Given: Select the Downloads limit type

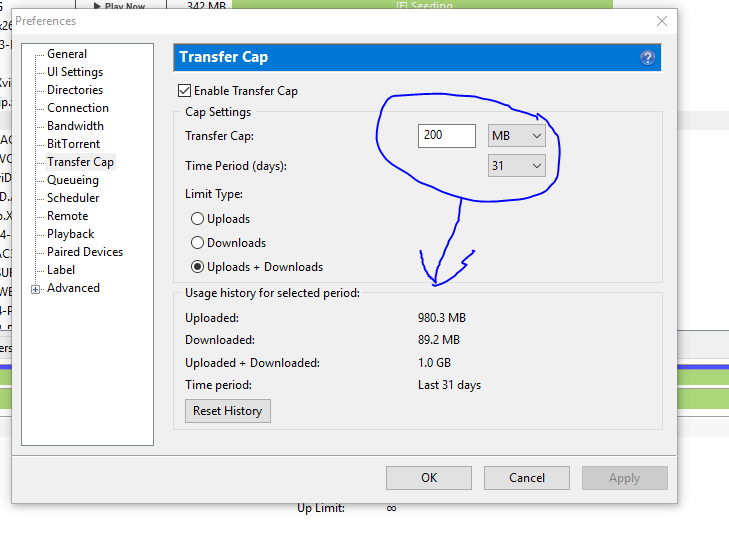Looking at the screenshot, I should [197, 243].
